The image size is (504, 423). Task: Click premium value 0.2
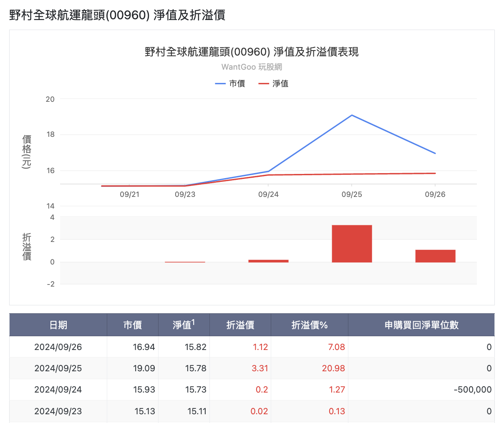click(x=262, y=390)
